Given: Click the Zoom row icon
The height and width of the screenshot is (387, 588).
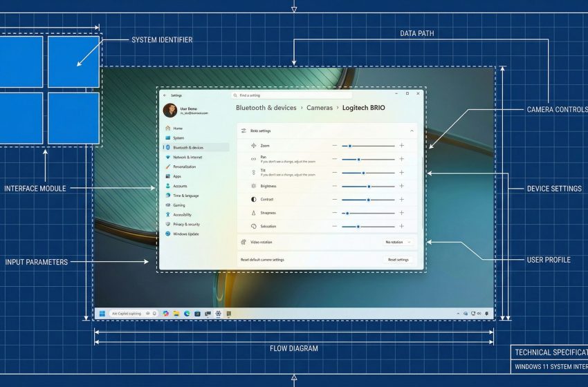Looking at the screenshot, I should 253,145.
